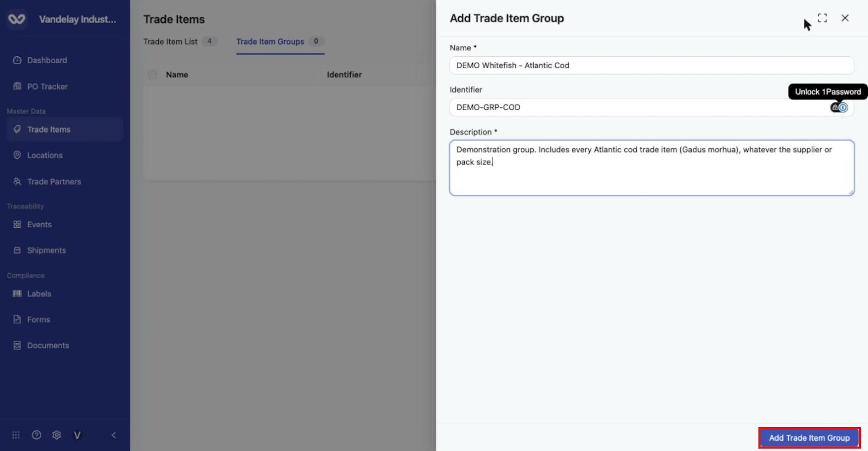868x451 pixels.
Task: Toggle the select-all checkbox in table header
Action: 152,74
